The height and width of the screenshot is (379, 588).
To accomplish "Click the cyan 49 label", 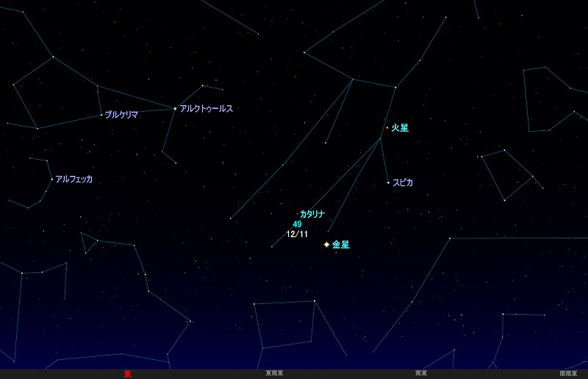I will 297,224.
